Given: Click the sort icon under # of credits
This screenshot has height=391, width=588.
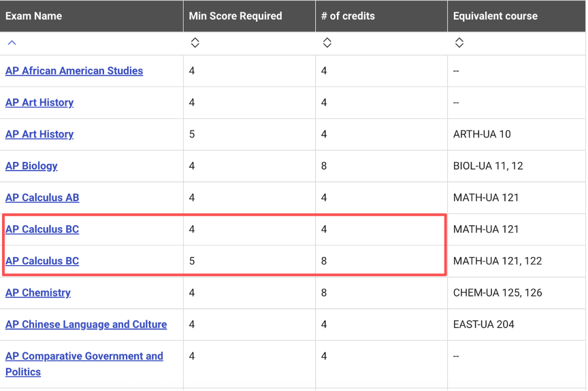Looking at the screenshot, I should [327, 43].
